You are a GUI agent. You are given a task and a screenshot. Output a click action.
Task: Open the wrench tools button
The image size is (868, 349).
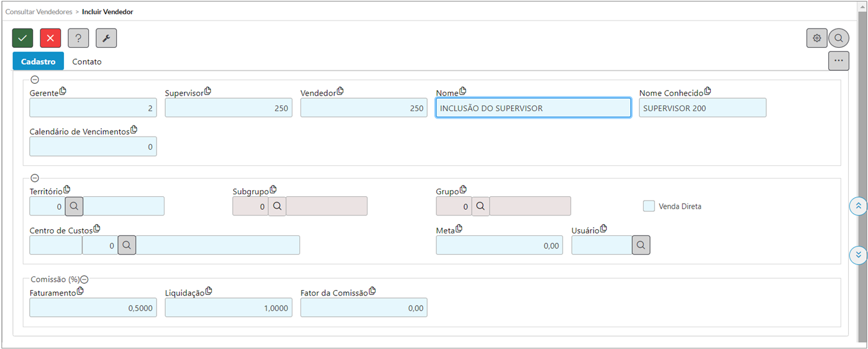pyautogui.click(x=106, y=38)
